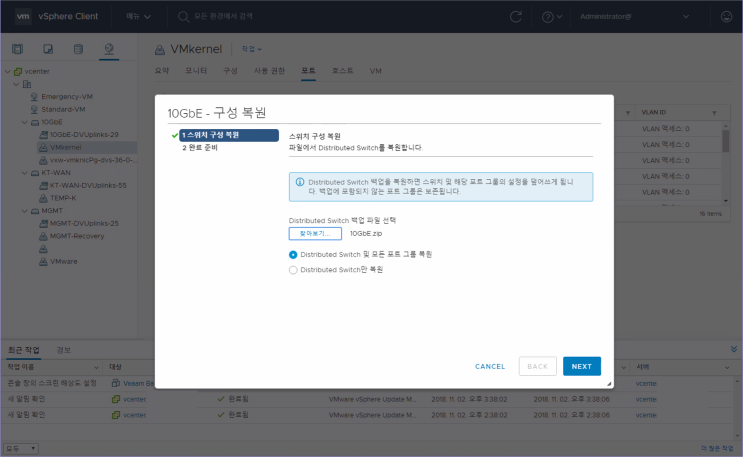Screen dimensions: 743x457
Task: Click the MGMT distributed switch icon
Action: click(x=35, y=211)
